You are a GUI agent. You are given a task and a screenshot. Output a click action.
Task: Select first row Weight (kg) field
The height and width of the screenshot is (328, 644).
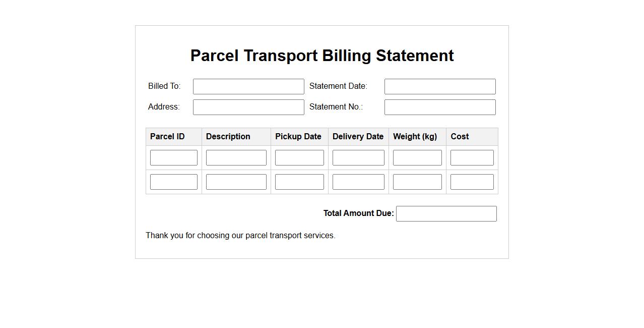[x=417, y=157]
